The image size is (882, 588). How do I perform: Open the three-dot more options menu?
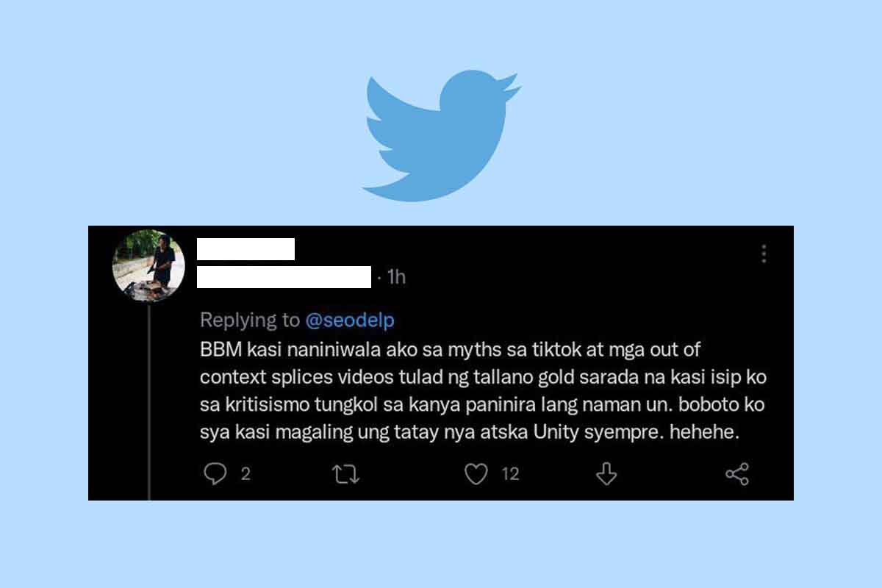pyautogui.click(x=764, y=254)
